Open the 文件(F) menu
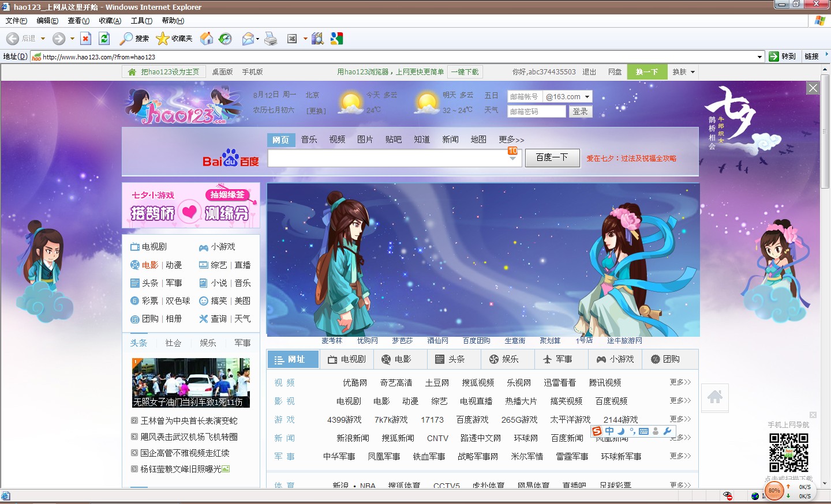 [x=16, y=21]
